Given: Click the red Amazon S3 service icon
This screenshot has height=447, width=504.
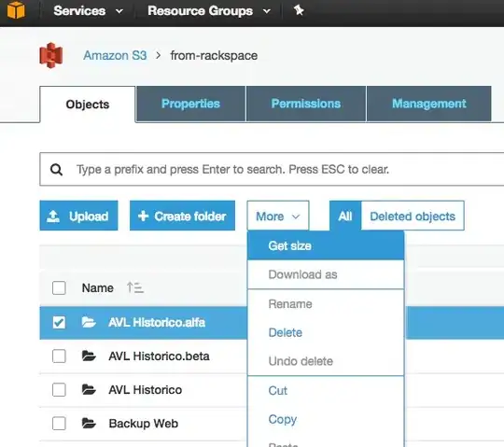Looking at the screenshot, I should (50, 55).
